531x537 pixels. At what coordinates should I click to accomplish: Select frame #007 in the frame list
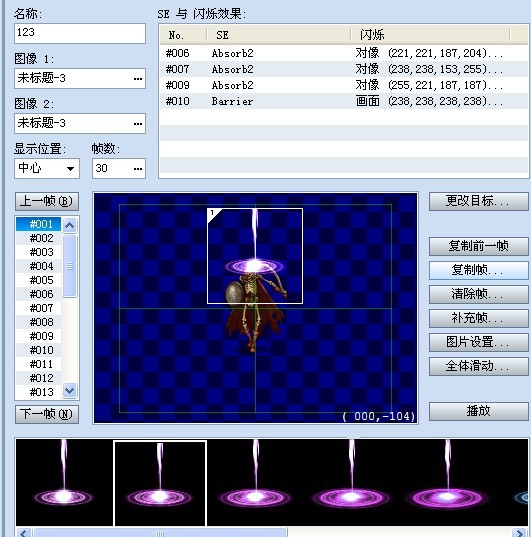click(39, 308)
